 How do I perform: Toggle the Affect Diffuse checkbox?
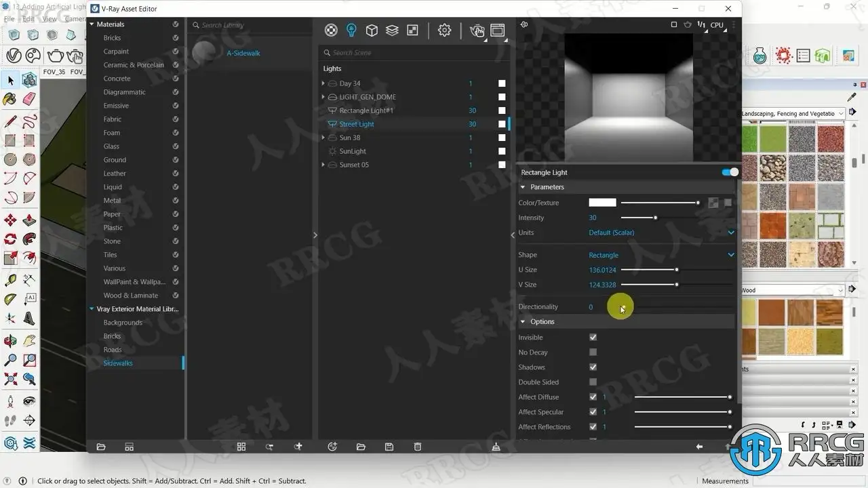593,397
